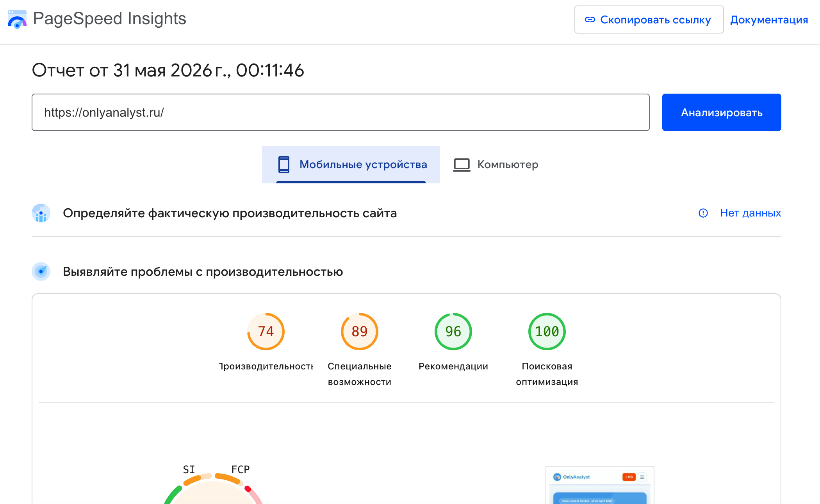This screenshot has height=504, width=820.
Task: Click the Специальные возможности label
Action: tap(360, 374)
